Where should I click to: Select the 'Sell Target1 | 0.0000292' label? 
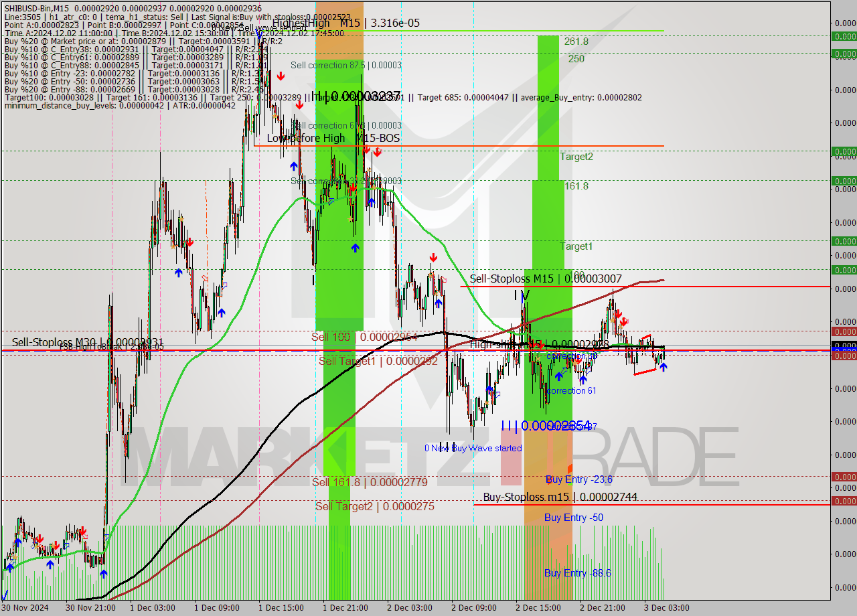(x=378, y=361)
